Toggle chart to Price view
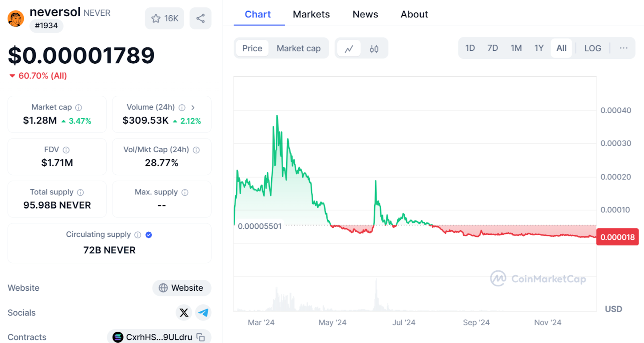The height and width of the screenshot is (343, 644). [252, 48]
